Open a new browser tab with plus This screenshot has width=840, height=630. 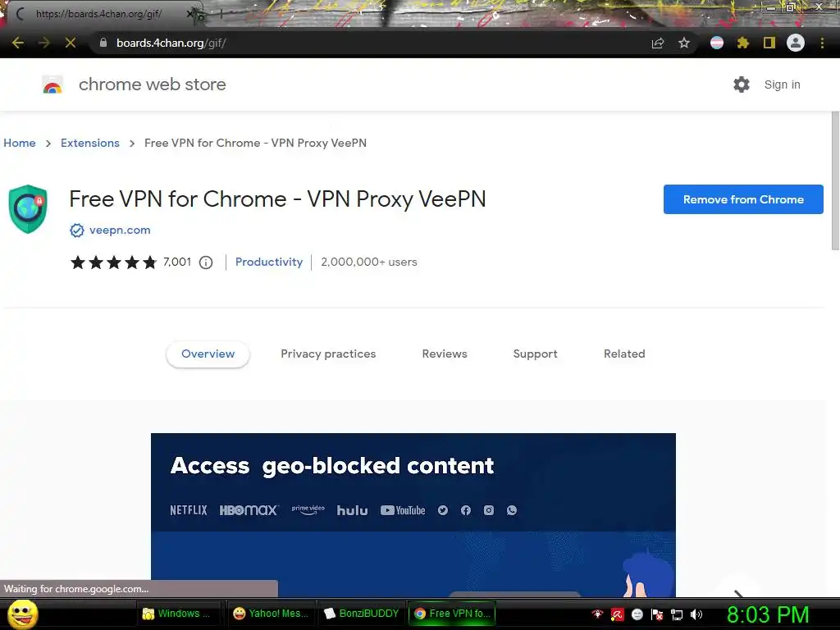click(221, 14)
